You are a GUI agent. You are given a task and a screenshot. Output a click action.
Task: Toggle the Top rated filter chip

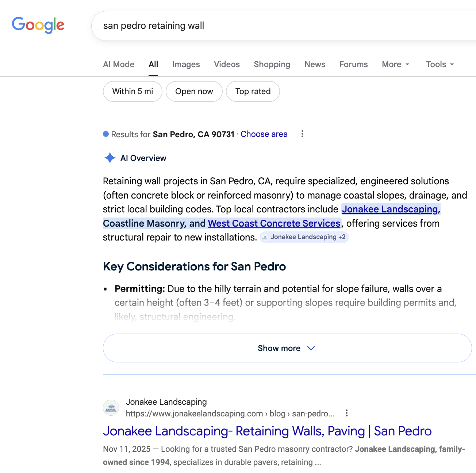tap(253, 91)
